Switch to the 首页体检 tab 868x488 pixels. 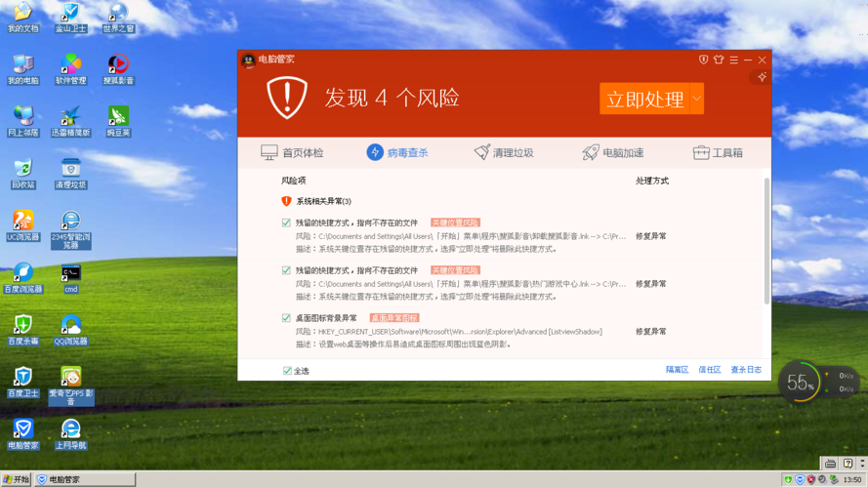(x=292, y=152)
